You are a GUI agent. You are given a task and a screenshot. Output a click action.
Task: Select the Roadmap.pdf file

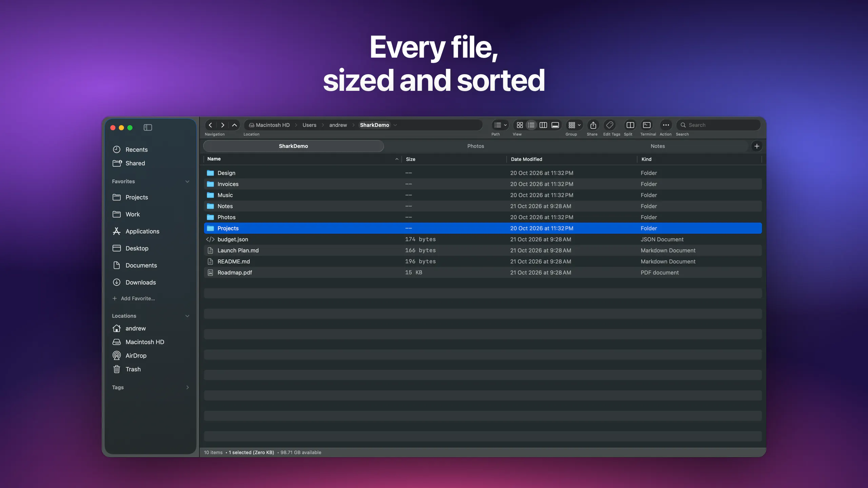(x=483, y=272)
